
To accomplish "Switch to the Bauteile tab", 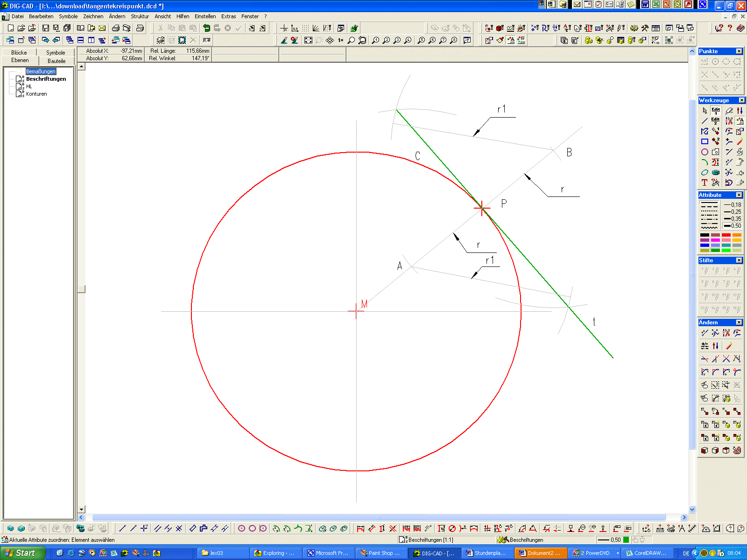I will click(x=56, y=61).
